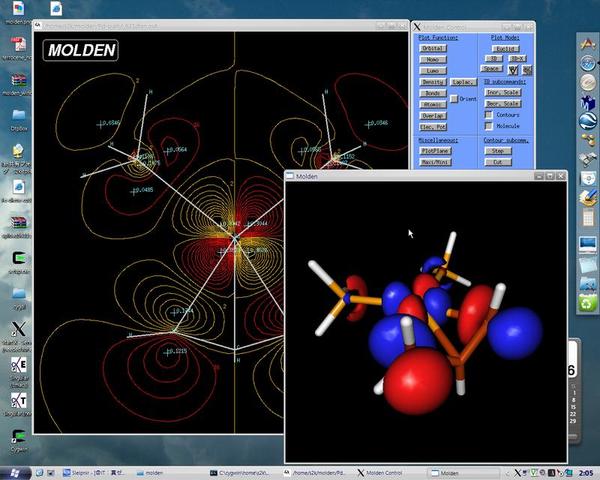
Task: Select the 3D plot mode button
Action: coord(494,59)
